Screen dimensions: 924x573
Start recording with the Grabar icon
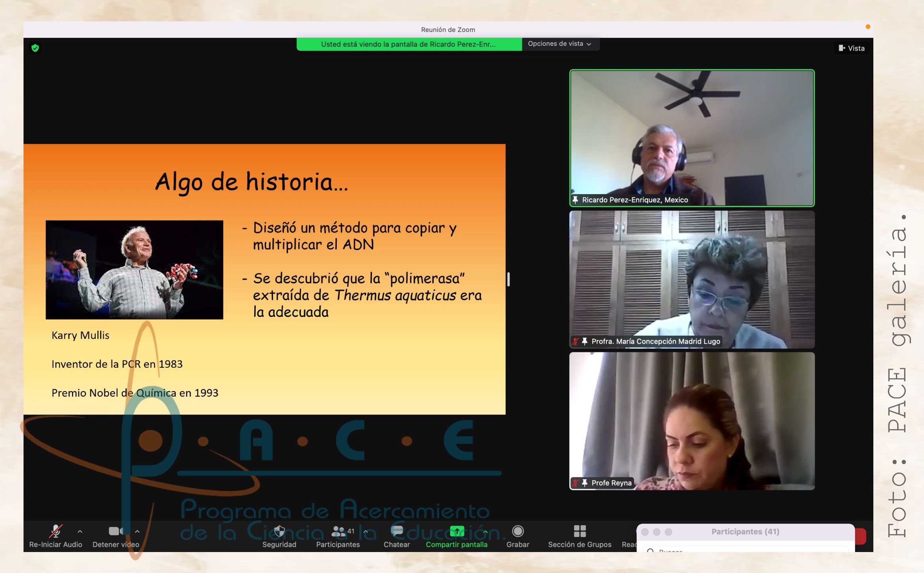tap(518, 531)
